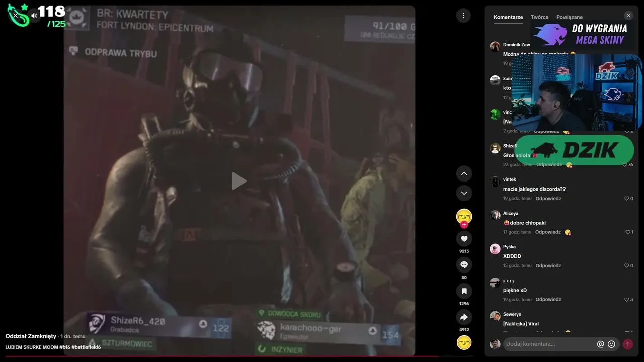Screen dimensions: 644x362
Task: Select comment text '[Naklejka] Viral' by Seweryn
Action: (521, 324)
